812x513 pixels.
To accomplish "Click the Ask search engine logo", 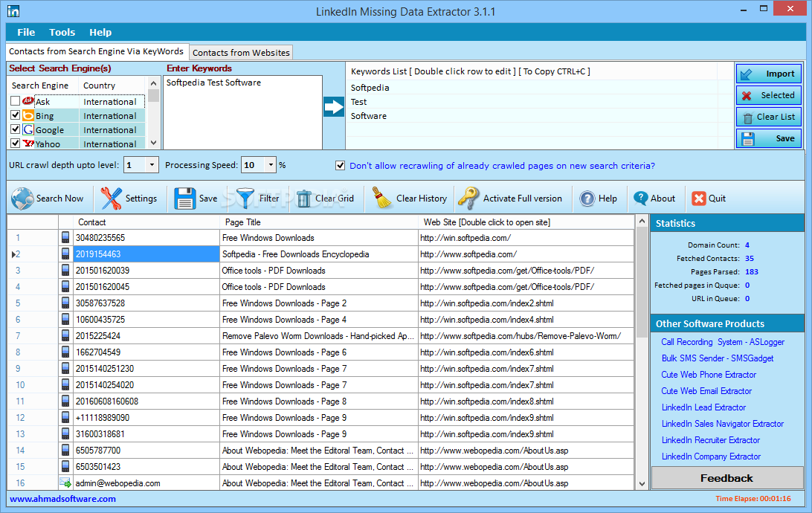I will coord(28,101).
